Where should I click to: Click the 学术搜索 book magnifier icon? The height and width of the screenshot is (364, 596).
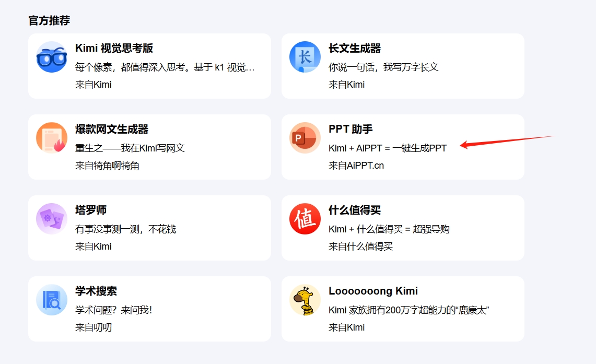click(52, 300)
